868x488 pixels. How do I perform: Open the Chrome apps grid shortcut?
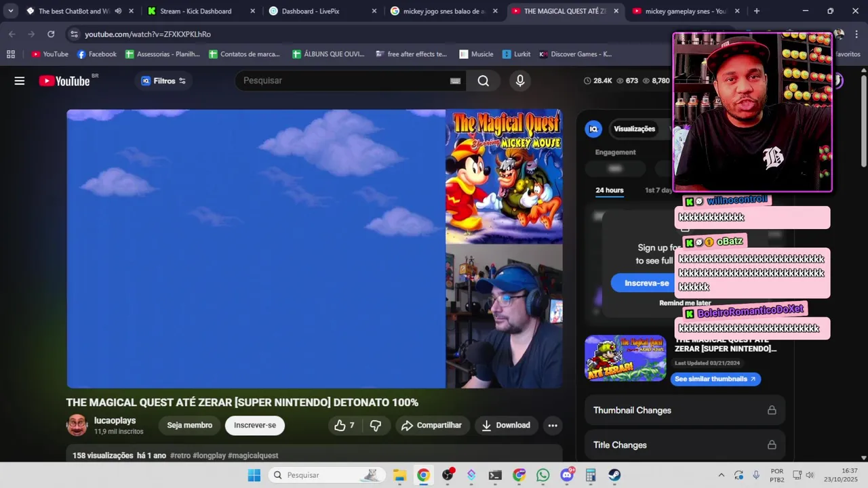[x=10, y=54]
